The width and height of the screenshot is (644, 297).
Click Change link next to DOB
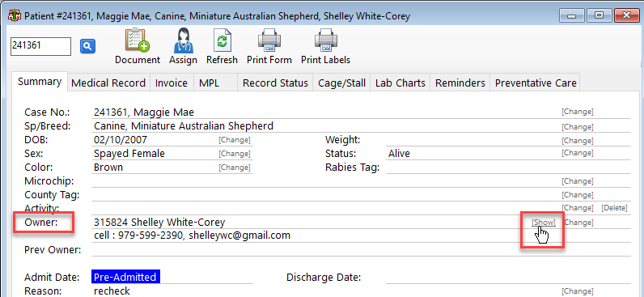pyautogui.click(x=235, y=140)
